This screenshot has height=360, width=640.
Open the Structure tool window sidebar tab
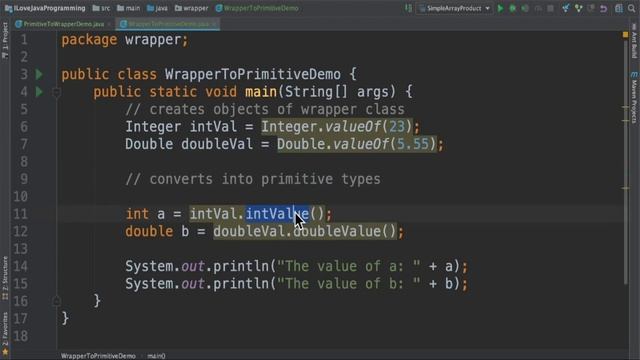[x=5, y=278]
